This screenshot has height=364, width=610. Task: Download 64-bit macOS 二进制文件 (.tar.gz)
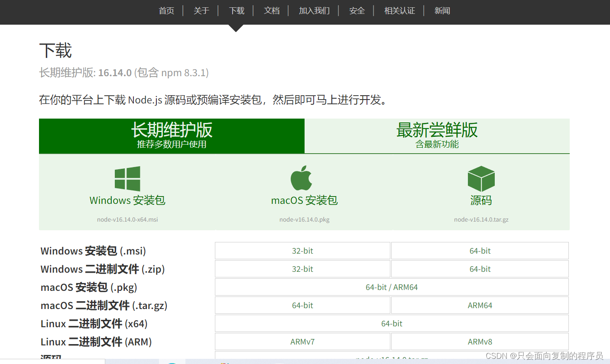[x=302, y=306]
